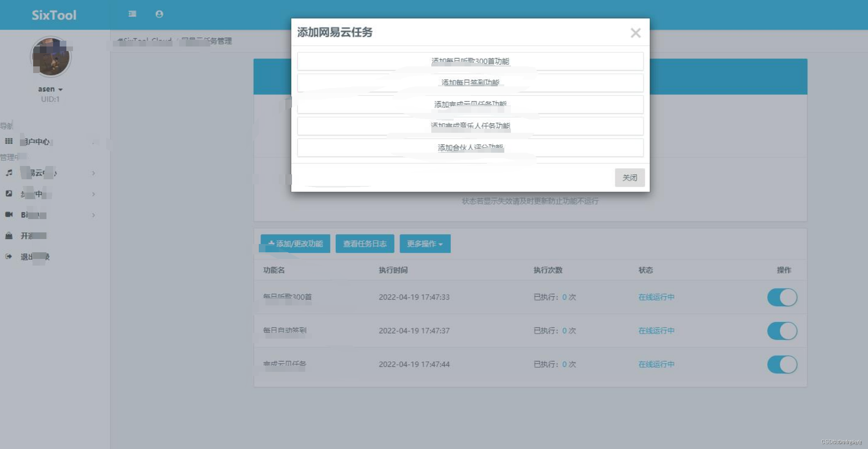Image resolution: width=868 pixels, height=449 pixels.
Task: Click 在线运行中 status in 17:47:37 row
Action: tap(656, 331)
